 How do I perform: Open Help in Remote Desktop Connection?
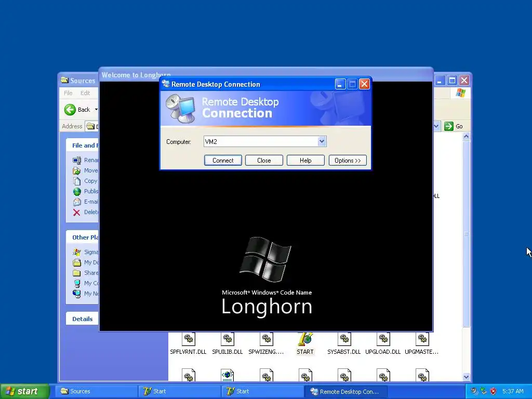(305, 161)
